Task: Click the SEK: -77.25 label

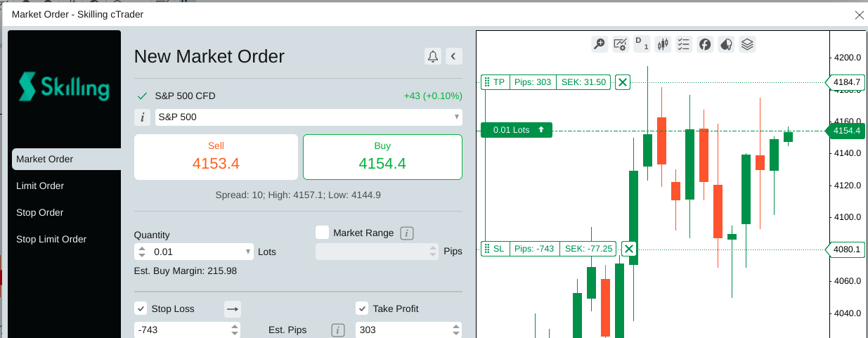Action: pyautogui.click(x=588, y=249)
